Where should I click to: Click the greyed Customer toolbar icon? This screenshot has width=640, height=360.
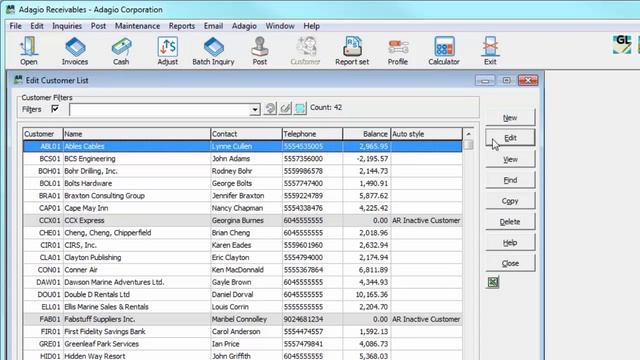point(305,51)
